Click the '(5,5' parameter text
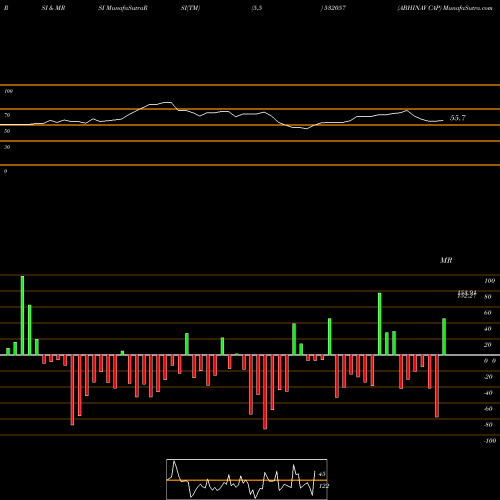 pos(257,8)
